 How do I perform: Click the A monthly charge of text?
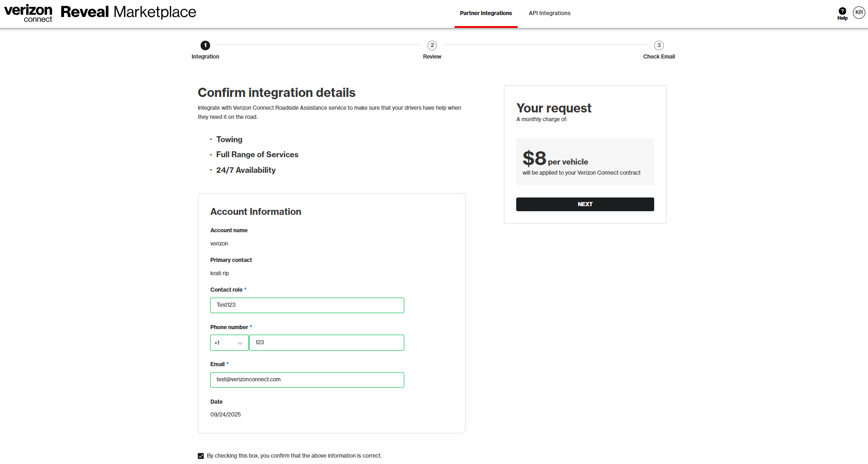pos(542,119)
